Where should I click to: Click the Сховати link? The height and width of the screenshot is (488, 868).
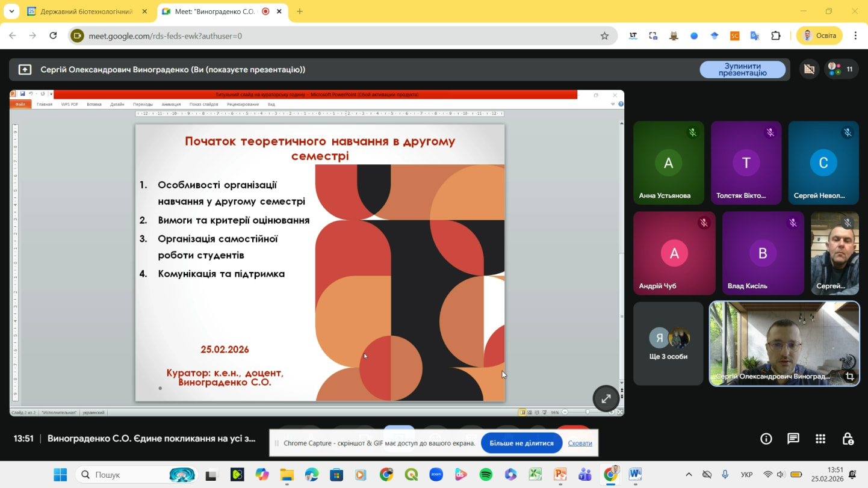coord(580,443)
